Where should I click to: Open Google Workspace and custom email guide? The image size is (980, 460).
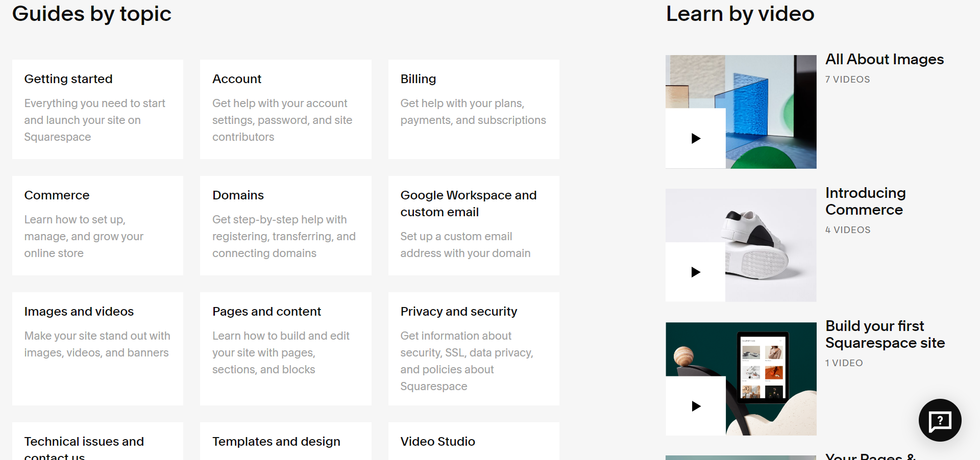[473, 225]
